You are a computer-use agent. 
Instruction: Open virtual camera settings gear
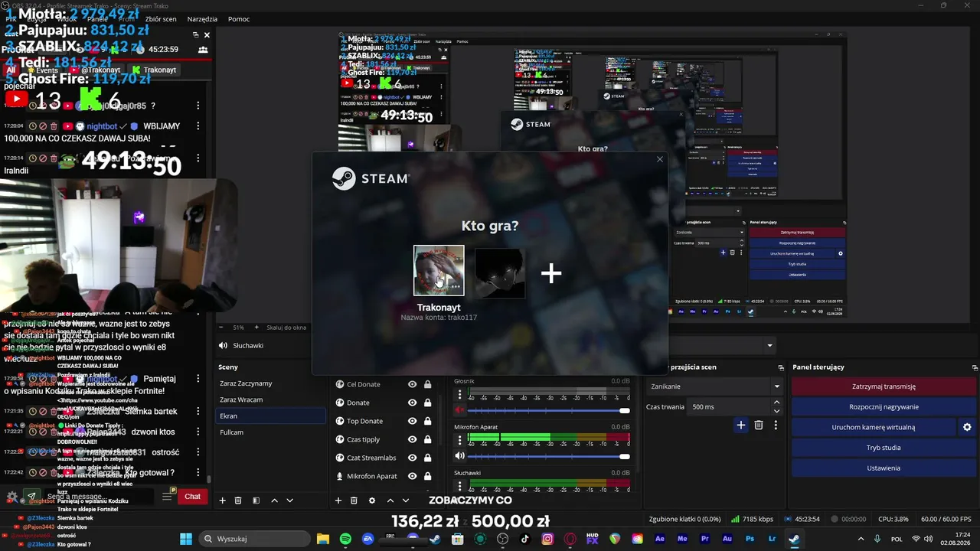pos(967,427)
